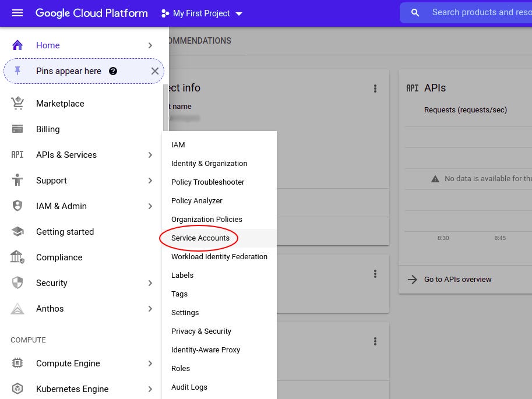
Task: Open the My First Project dropdown arrow
Action: click(x=239, y=14)
